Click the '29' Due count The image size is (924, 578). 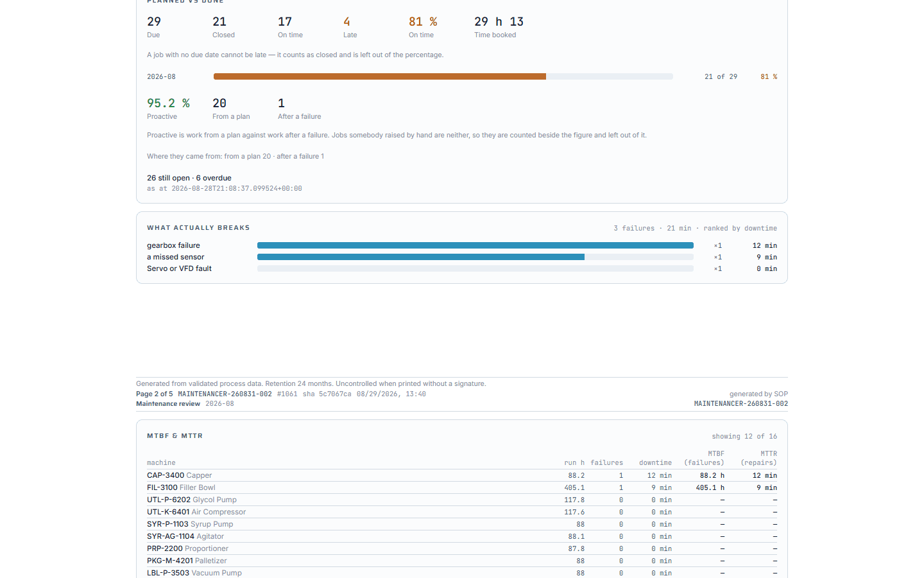coord(154,22)
